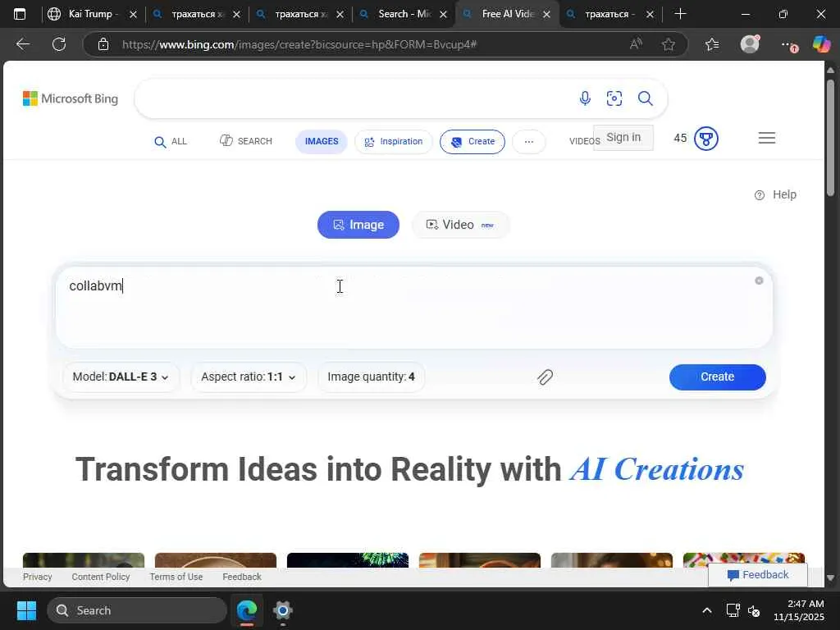840x630 pixels.
Task: Open the Rewards medal icon
Action: tap(705, 139)
